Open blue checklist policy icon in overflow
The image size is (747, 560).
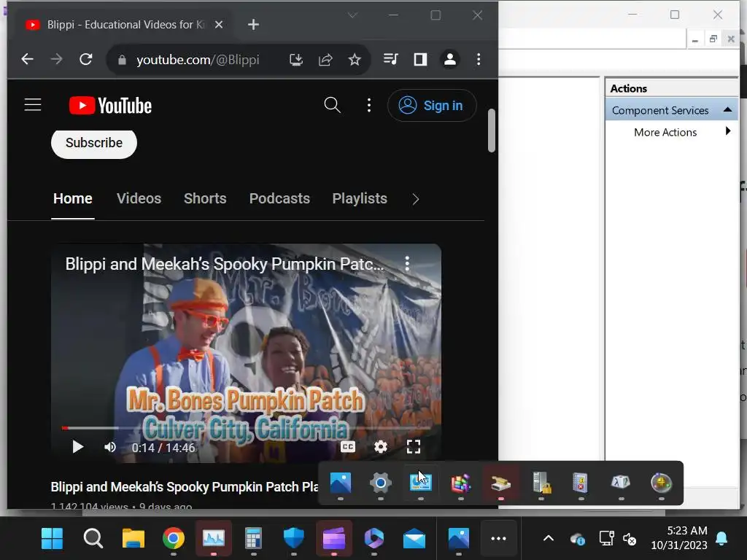pyautogui.click(x=581, y=483)
